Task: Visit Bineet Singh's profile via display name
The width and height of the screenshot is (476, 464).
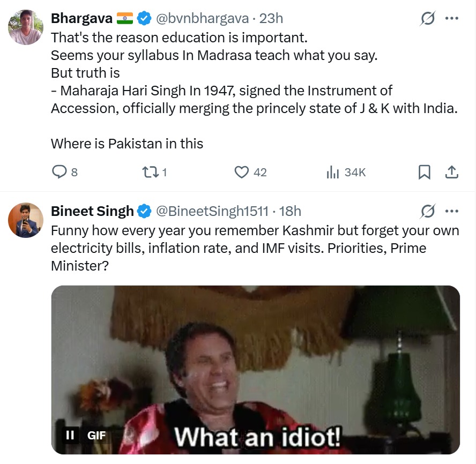Action: tap(92, 212)
